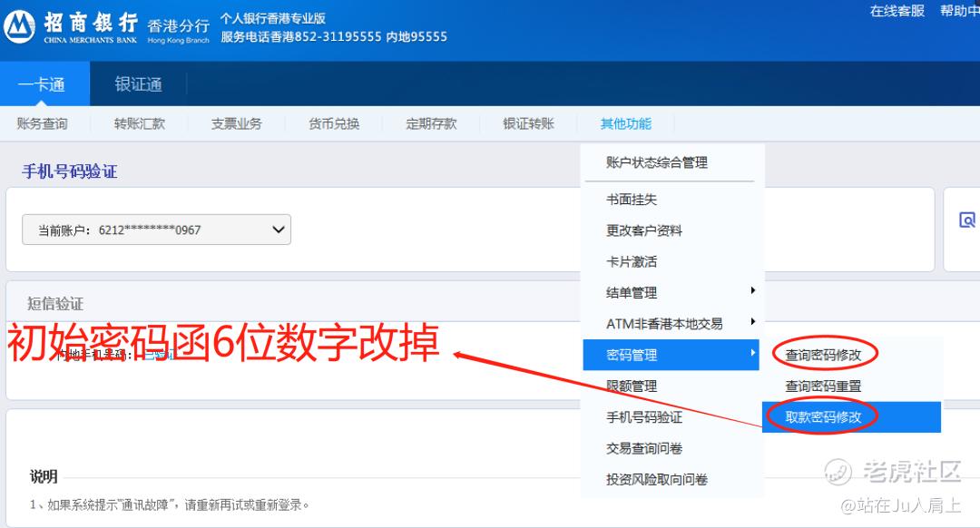Open the 账务查询 menu
The image size is (980, 528).
tap(42, 123)
